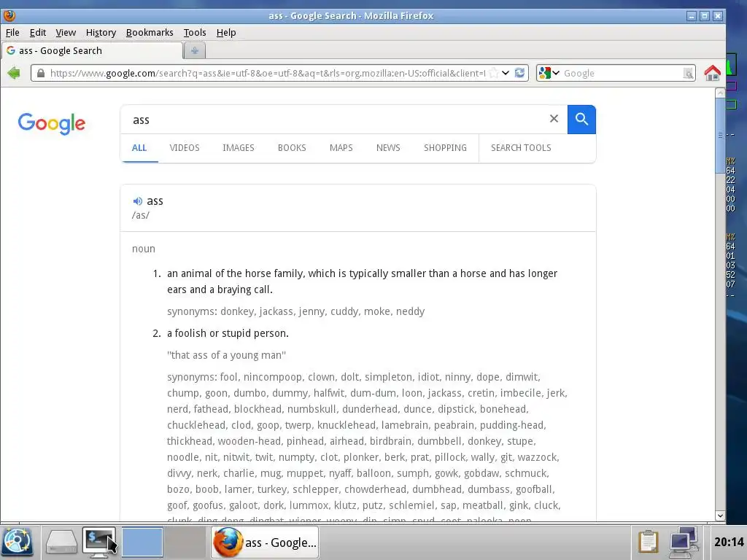The width and height of the screenshot is (747, 560).
Task: Click the taskbar clock showing 20:14
Action: [x=729, y=542]
